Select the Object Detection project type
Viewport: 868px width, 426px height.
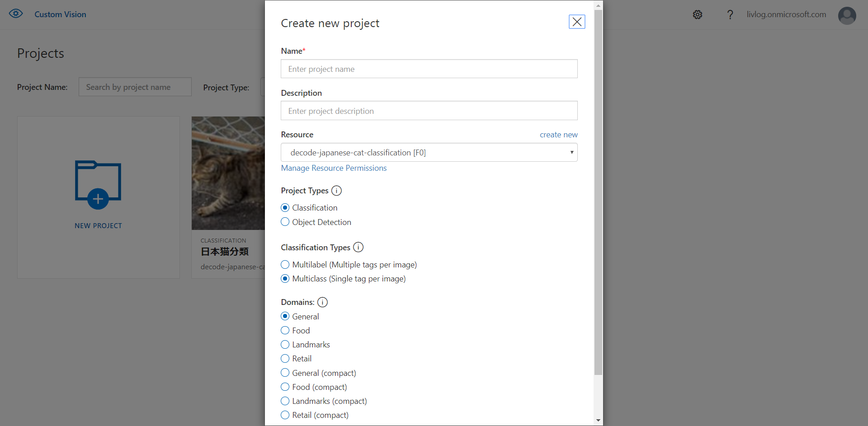coord(285,222)
